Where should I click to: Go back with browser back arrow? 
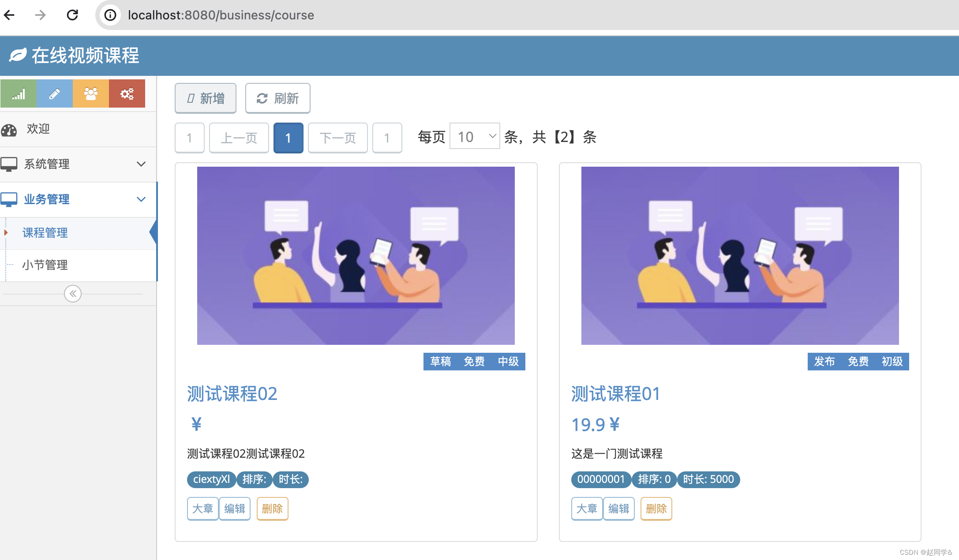pos(10,15)
